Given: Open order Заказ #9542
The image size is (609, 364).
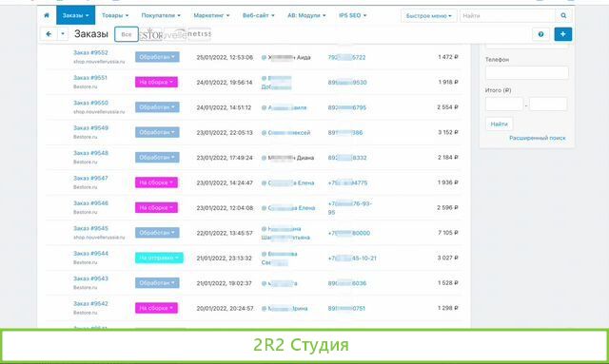Looking at the screenshot, I should 90,303.
